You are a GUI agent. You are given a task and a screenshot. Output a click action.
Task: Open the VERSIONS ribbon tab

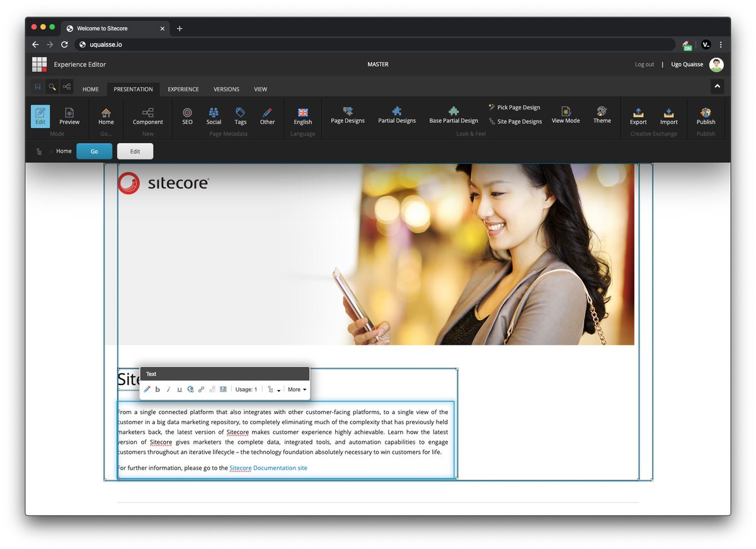coord(226,90)
